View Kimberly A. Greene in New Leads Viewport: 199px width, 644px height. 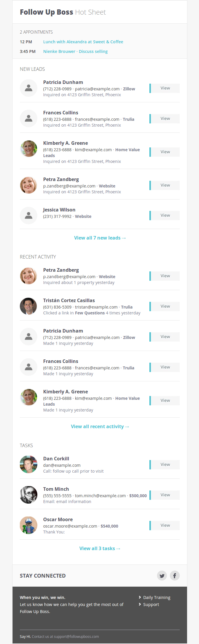tap(165, 152)
